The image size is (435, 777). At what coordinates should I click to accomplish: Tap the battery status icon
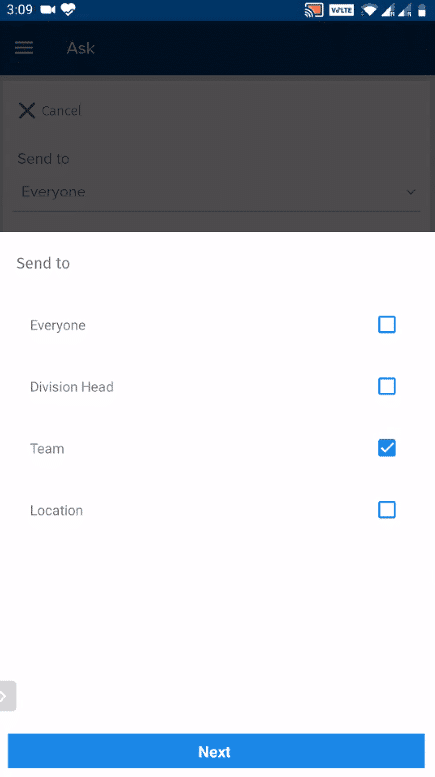[422, 10]
